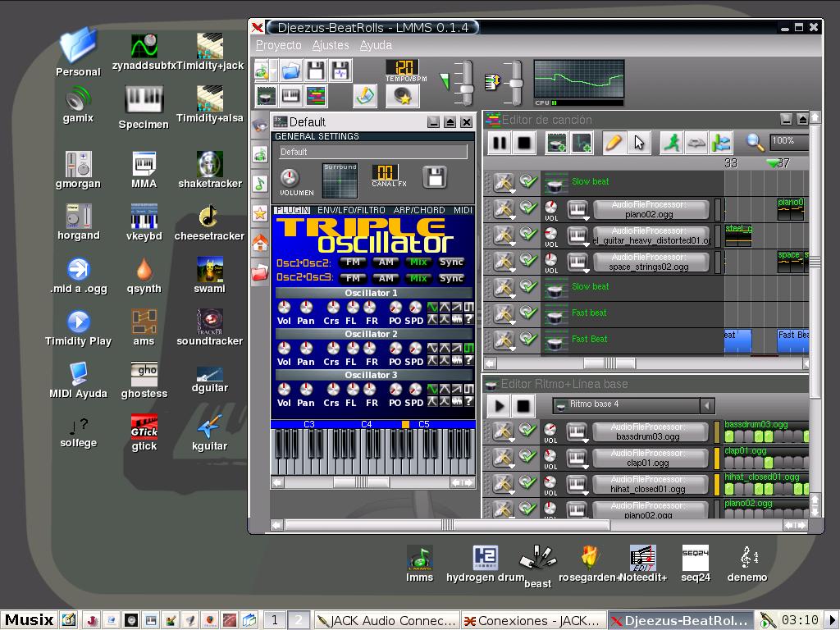
Task: Click the magnifier zoom icon
Action: point(755,142)
